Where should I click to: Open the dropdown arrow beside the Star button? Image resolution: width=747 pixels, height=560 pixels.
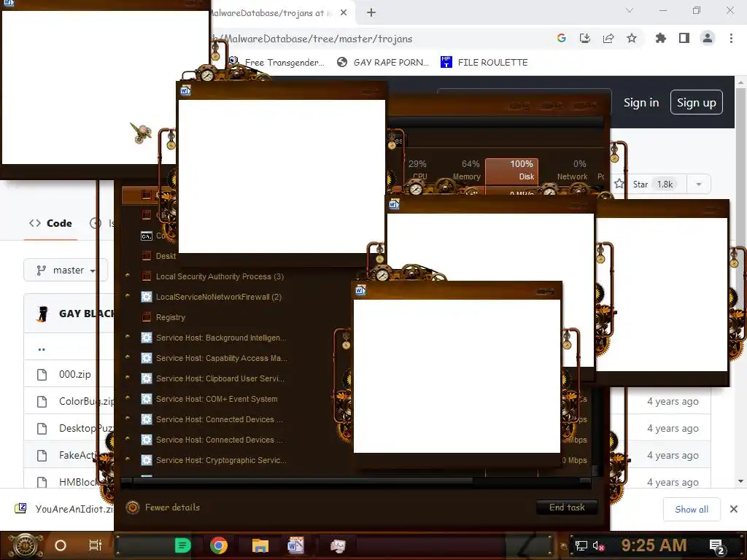699,184
